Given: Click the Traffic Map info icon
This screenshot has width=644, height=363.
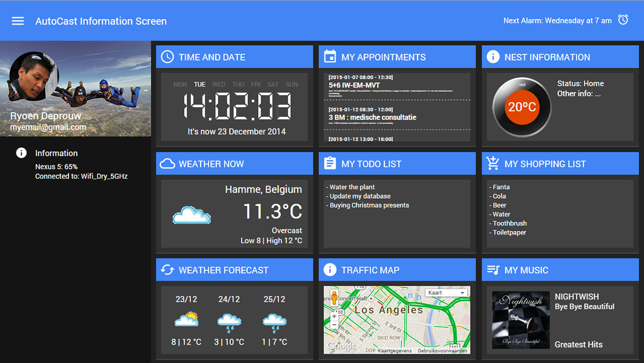Looking at the screenshot, I should click(x=330, y=270).
